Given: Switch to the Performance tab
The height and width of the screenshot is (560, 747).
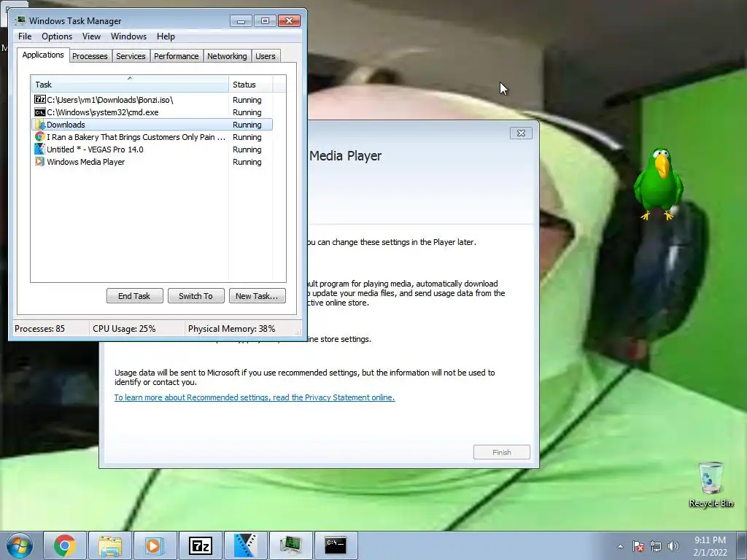Looking at the screenshot, I should pos(177,56).
